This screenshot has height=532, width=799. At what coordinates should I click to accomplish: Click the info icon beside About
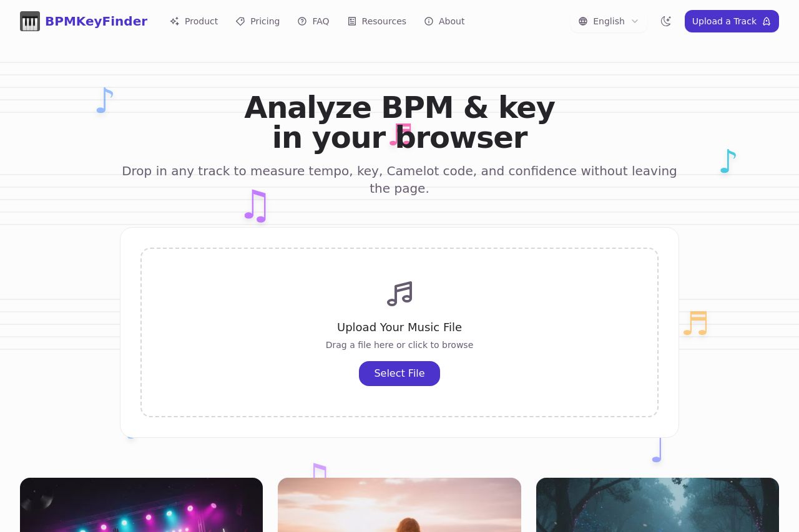click(x=429, y=21)
